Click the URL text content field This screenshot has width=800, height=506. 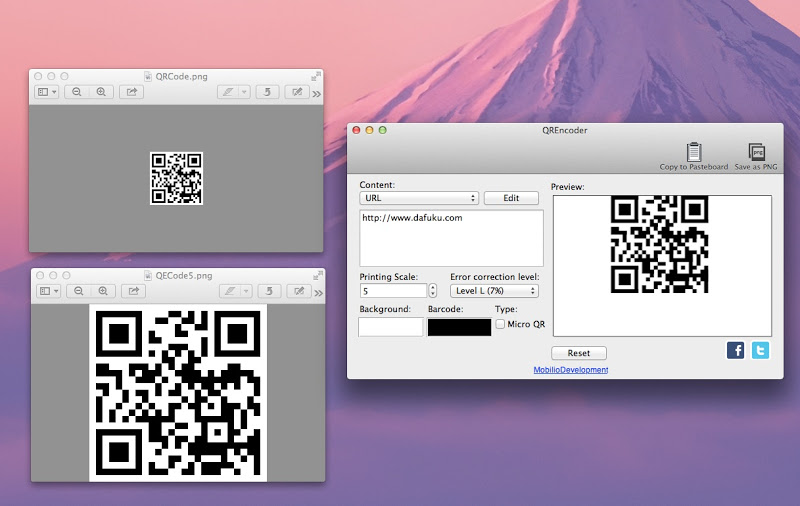tap(452, 238)
